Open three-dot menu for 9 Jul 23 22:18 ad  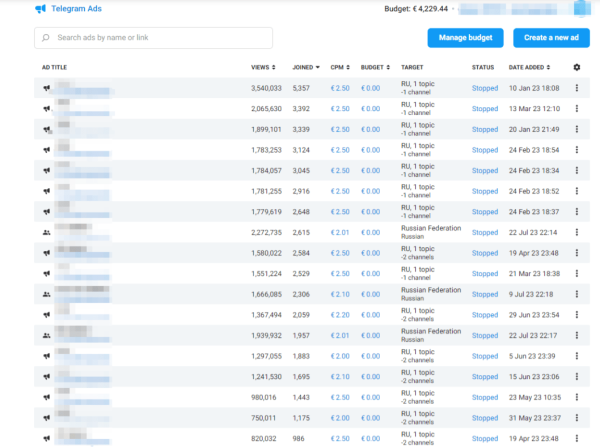(x=576, y=294)
